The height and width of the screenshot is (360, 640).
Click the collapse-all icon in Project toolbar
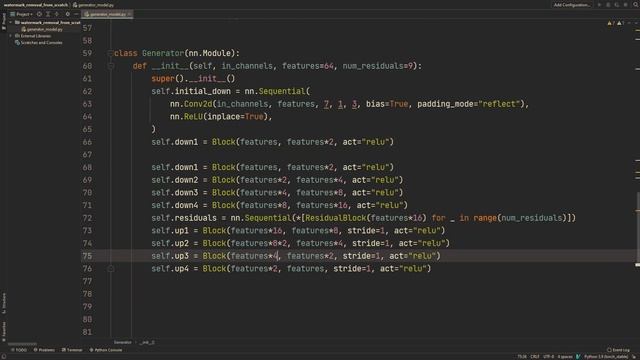point(57,14)
